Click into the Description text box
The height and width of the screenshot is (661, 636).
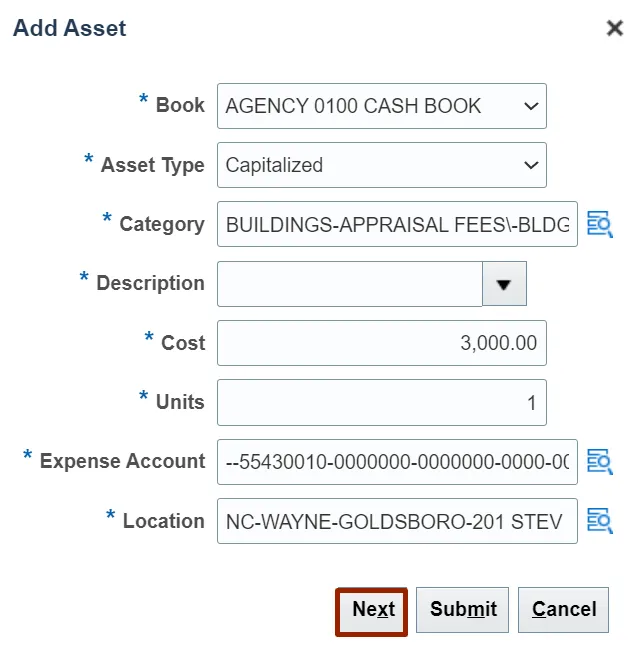click(350, 284)
